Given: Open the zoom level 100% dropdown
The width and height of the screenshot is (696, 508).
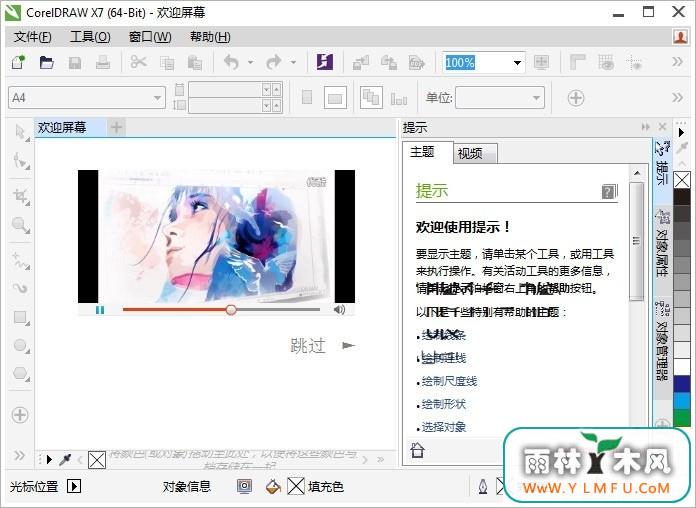Looking at the screenshot, I should tap(517, 63).
